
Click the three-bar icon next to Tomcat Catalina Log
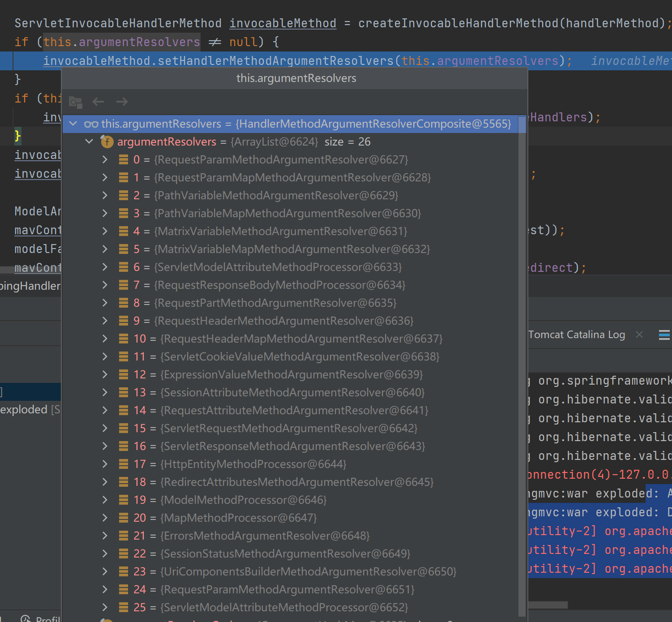(x=664, y=335)
